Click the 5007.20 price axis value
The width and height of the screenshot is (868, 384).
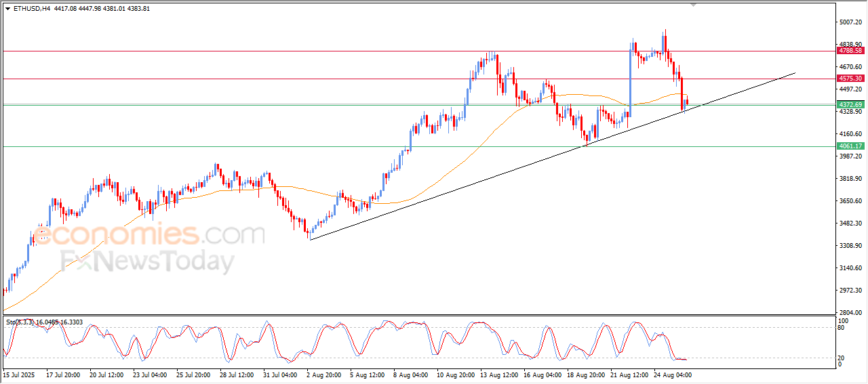[850, 22]
